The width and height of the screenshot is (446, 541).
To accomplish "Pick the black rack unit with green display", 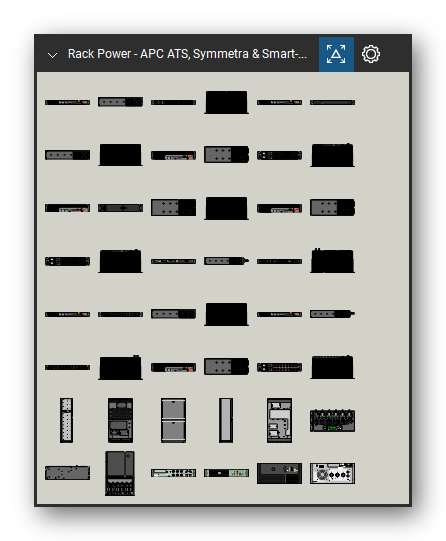I will [x=333, y=421].
